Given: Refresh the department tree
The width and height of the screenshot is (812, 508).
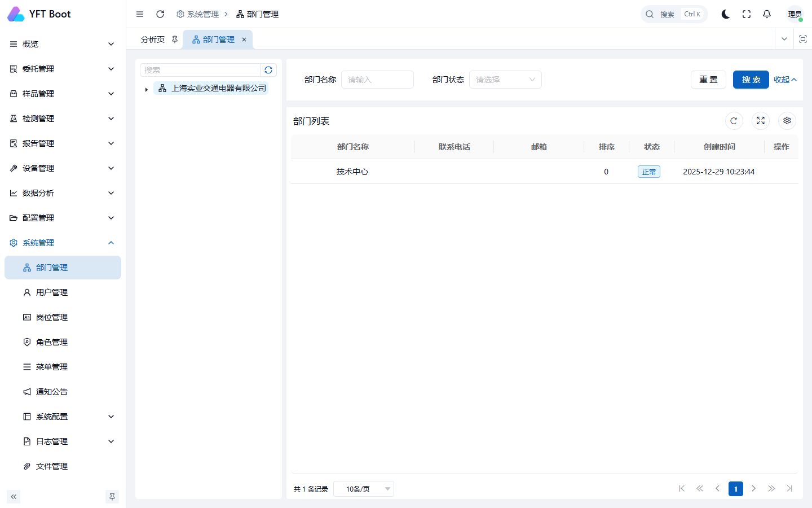Looking at the screenshot, I should point(268,70).
